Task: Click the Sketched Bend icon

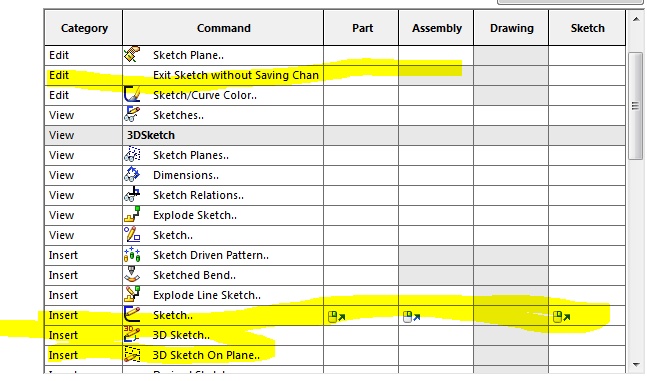Action: tap(132, 275)
